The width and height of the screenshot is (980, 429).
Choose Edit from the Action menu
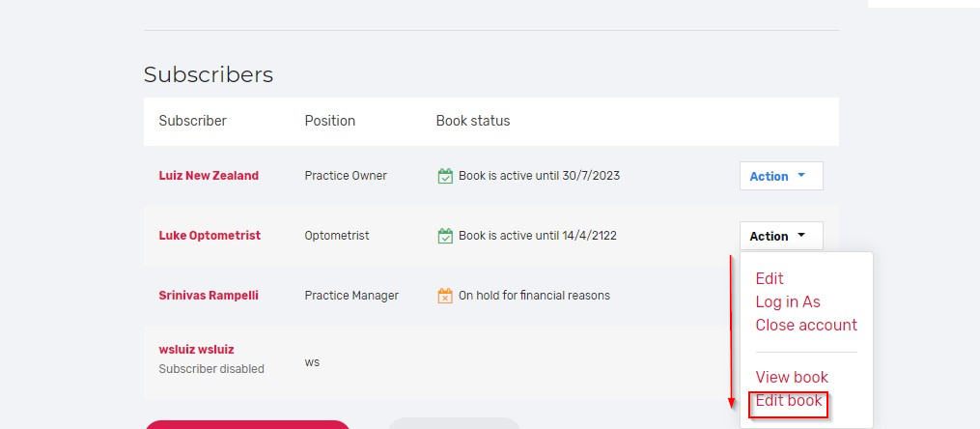point(770,278)
